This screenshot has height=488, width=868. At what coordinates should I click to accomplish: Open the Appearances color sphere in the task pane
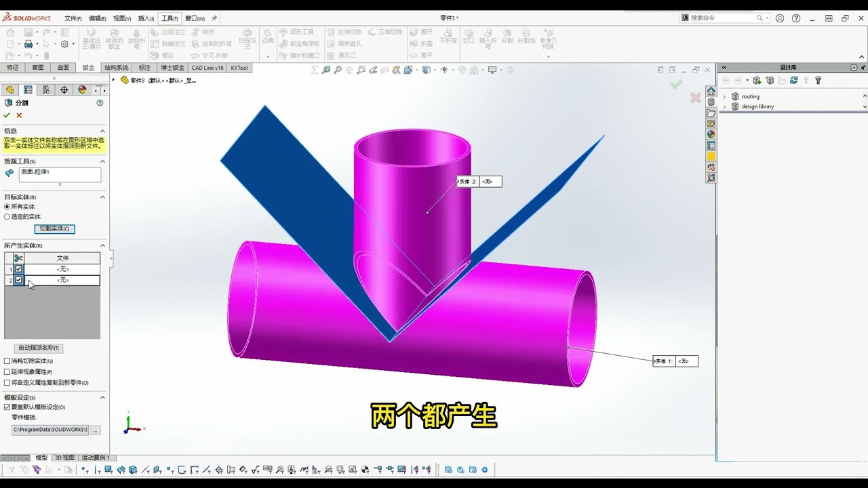[x=711, y=134]
